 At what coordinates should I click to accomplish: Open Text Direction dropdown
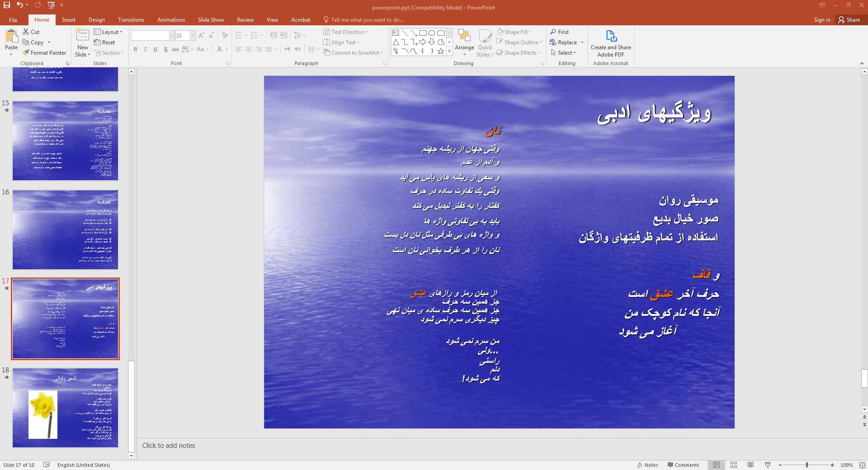point(346,32)
